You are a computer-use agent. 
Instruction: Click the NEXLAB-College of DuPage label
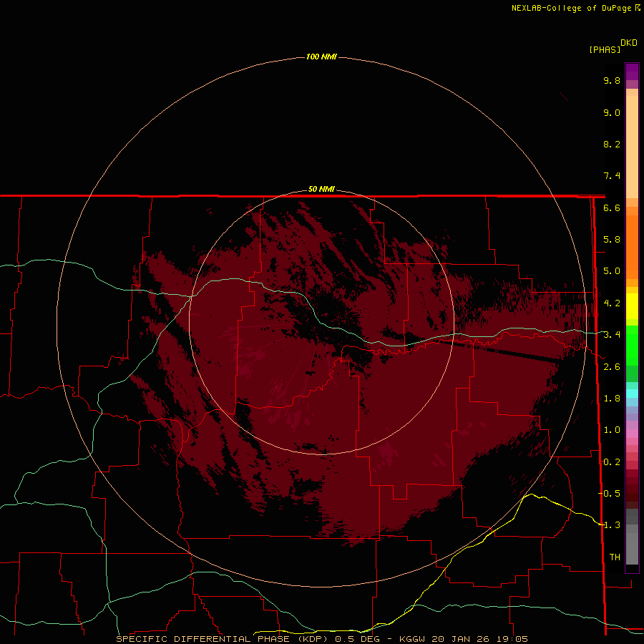point(571,8)
